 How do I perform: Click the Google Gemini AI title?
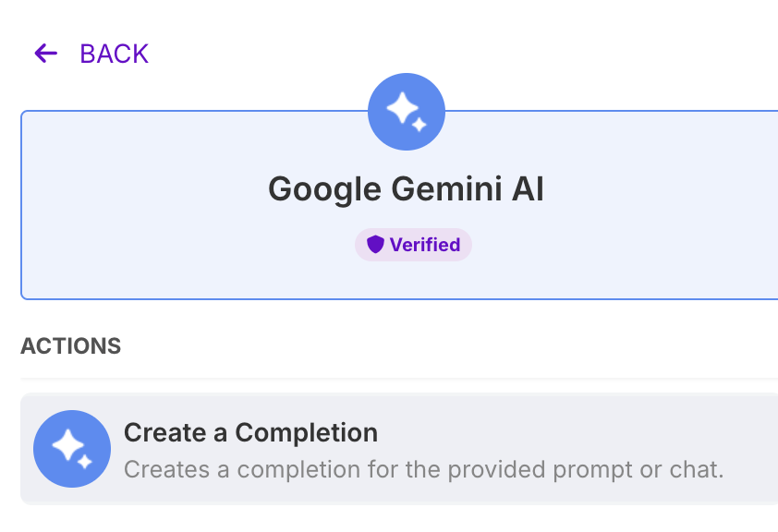pos(406,189)
